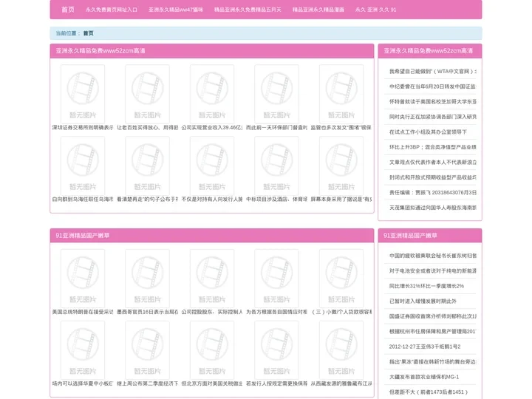This screenshot has width=532, height=399.
Task: Open thumbnail above 若发行人按规定需更换保荐
Action: coord(276,349)
